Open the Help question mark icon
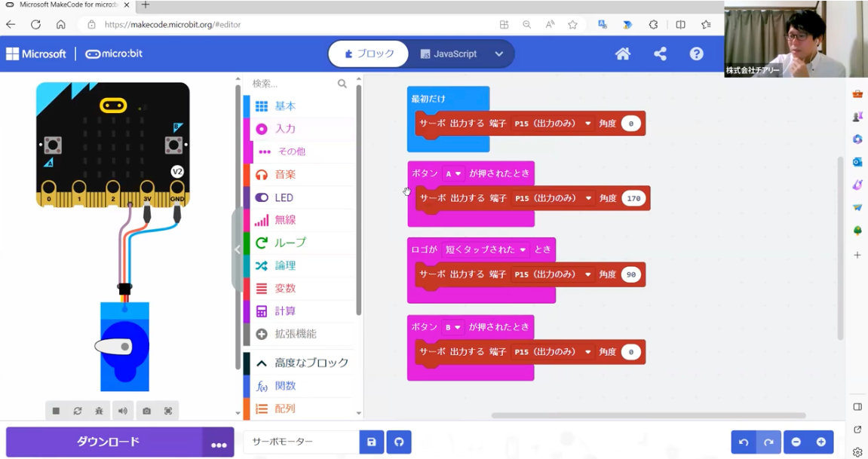Image resolution: width=868 pixels, height=459 pixels. [x=696, y=54]
